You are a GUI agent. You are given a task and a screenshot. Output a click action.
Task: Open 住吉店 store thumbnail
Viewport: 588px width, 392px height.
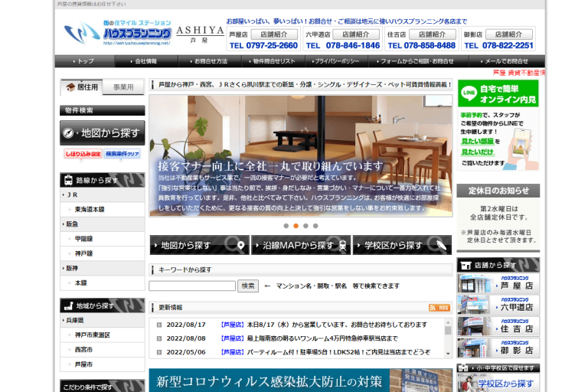pyautogui.click(x=498, y=326)
